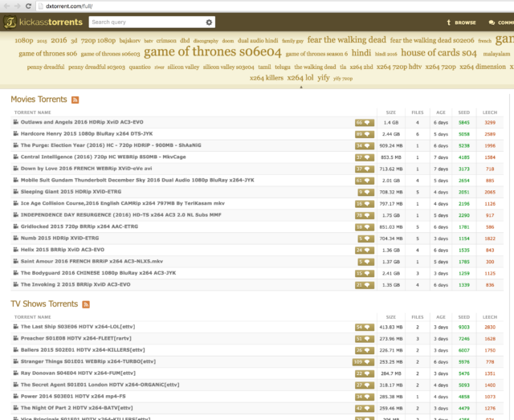Viewport: 514px width, 420px height.
Task: Click leech count 3299 in Movies table
Action: (x=490, y=123)
